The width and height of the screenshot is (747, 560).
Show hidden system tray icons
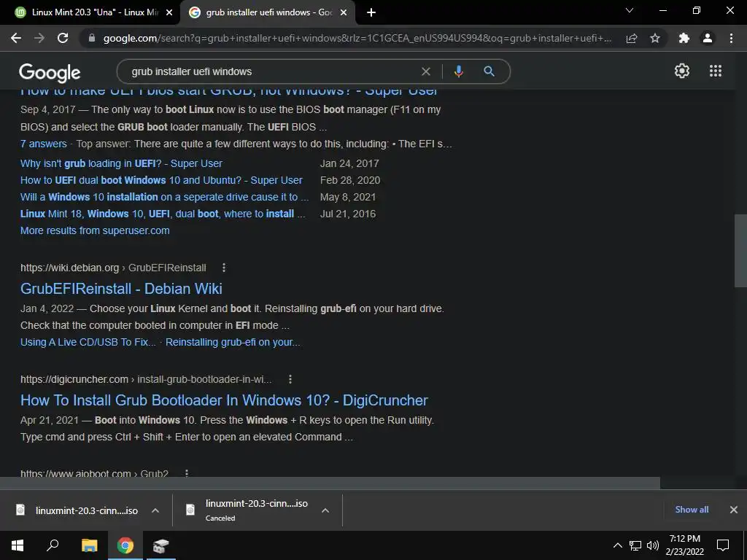tap(617, 545)
